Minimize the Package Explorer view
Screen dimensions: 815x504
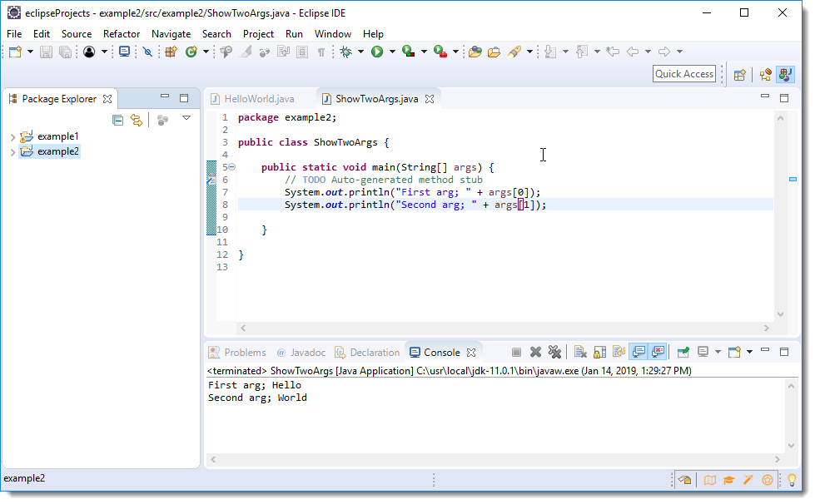point(165,96)
